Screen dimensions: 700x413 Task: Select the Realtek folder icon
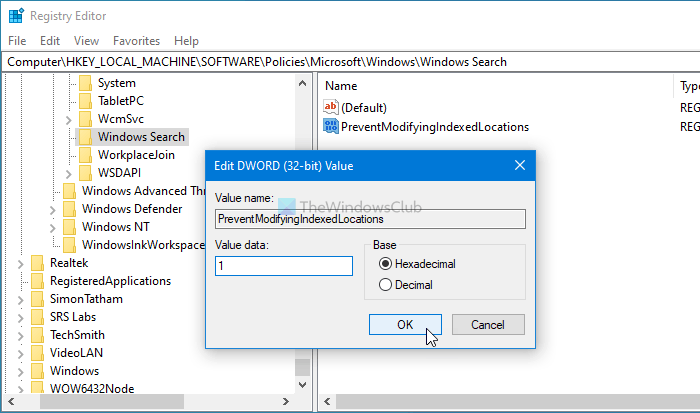[x=38, y=263]
